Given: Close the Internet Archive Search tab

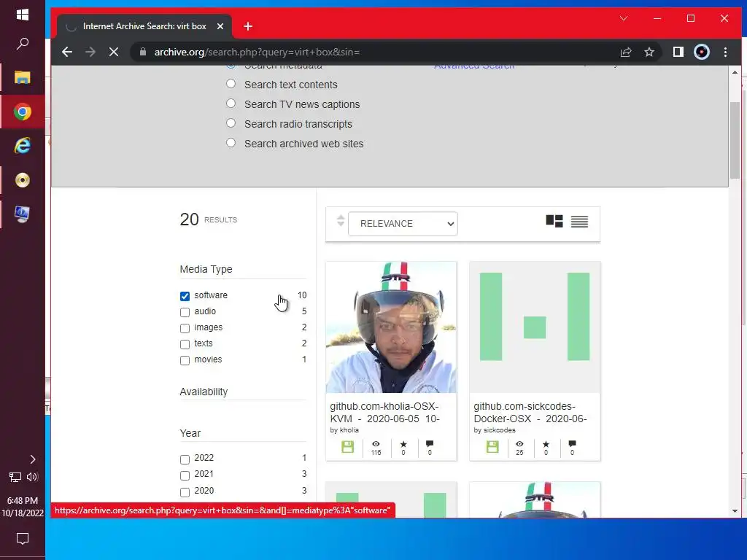Looking at the screenshot, I should (220, 26).
